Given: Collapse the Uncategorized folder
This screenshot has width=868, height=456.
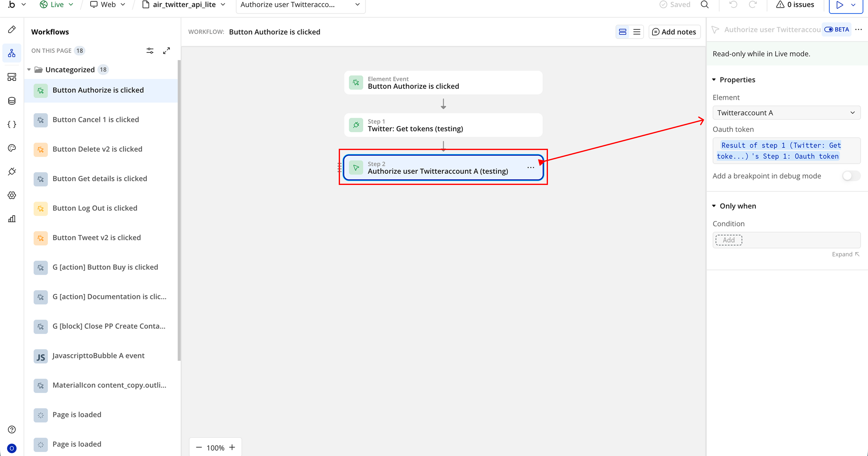Looking at the screenshot, I should (29, 70).
